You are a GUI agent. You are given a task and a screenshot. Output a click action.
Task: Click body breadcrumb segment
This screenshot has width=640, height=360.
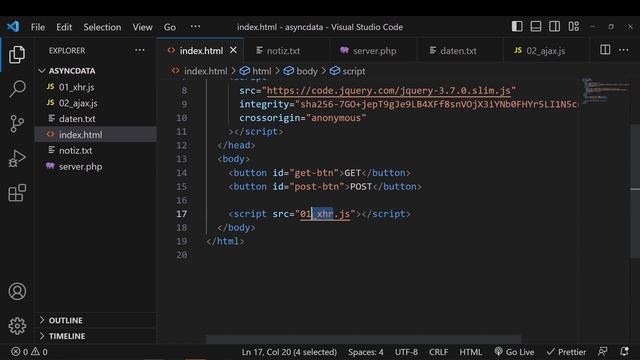[x=300, y=71]
